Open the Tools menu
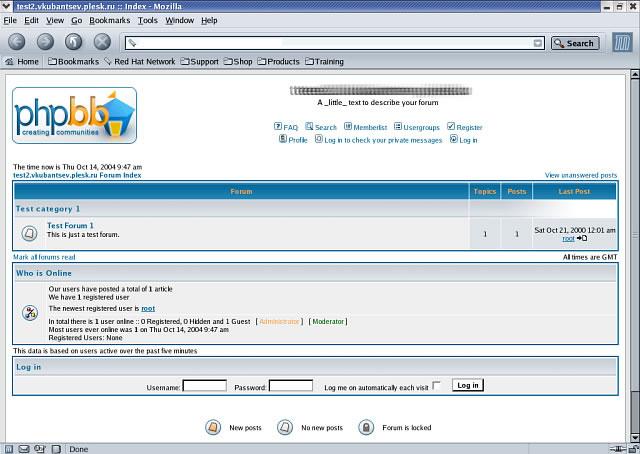 147,20
